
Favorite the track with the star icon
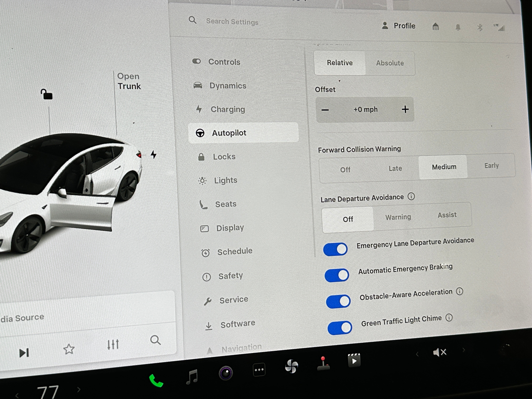[x=69, y=349]
